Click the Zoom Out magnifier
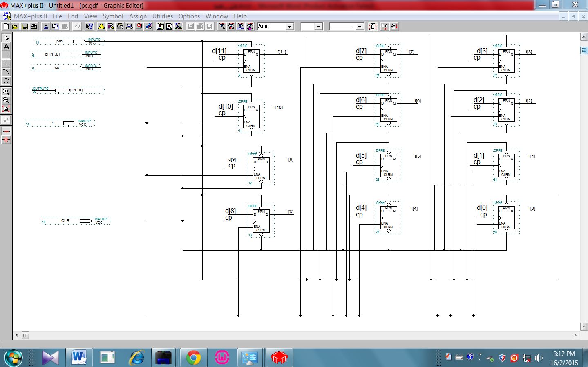 click(6, 100)
